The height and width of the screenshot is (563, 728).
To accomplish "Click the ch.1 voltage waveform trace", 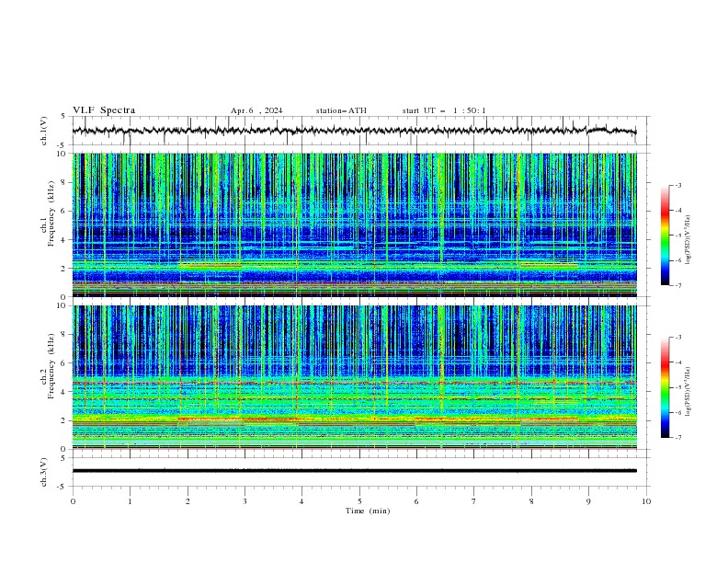I will (354, 131).
